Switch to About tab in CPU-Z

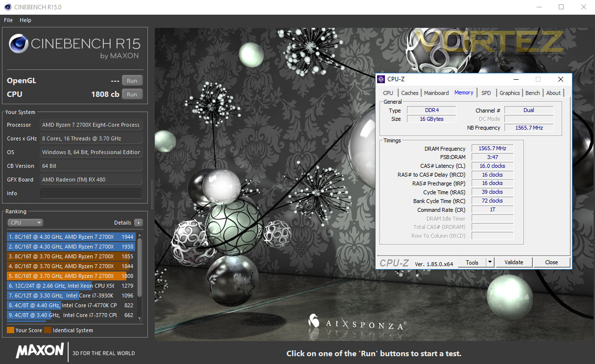(x=553, y=93)
